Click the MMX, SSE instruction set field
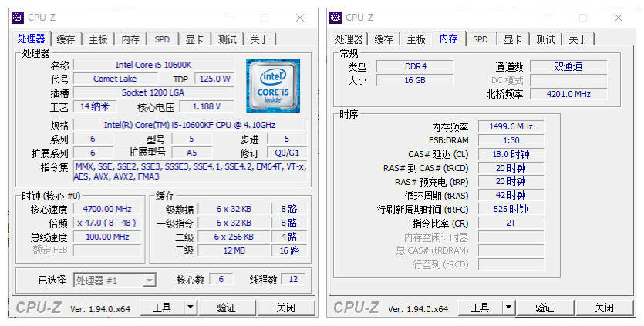The width and height of the screenshot is (644, 326). [x=190, y=172]
